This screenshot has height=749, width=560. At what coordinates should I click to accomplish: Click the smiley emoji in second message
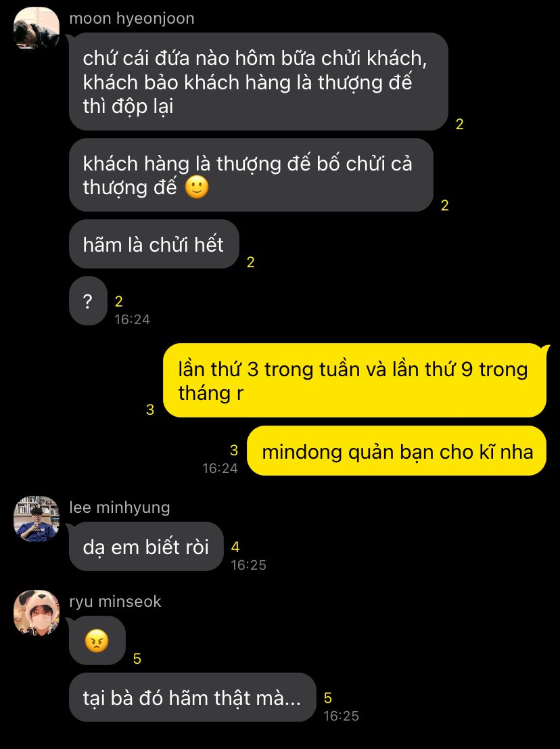(x=197, y=187)
